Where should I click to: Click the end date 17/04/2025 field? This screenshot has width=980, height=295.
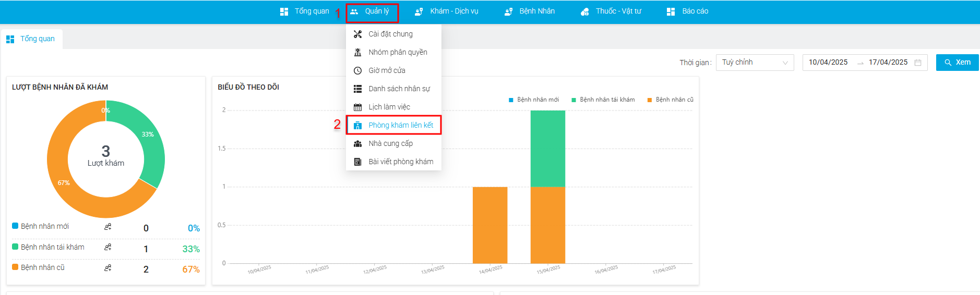[888, 63]
